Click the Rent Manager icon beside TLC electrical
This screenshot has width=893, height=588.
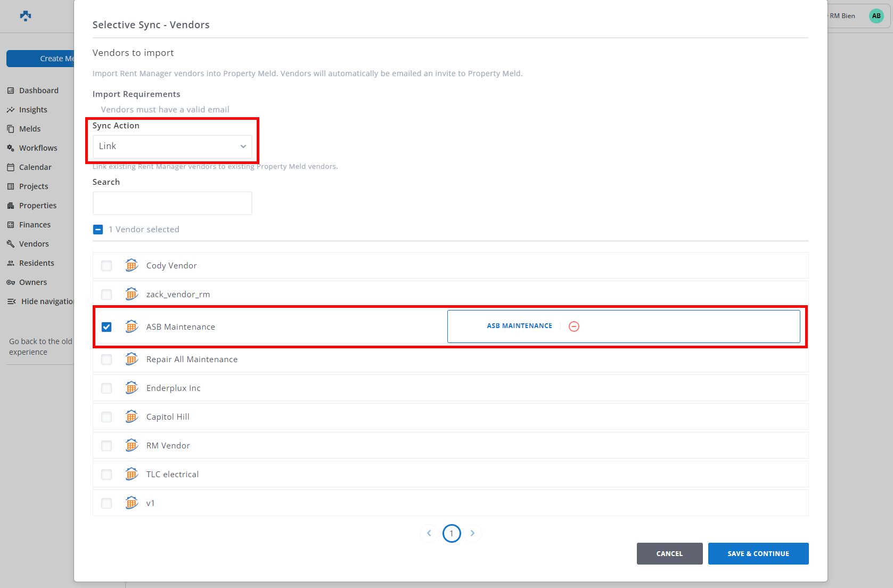click(x=132, y=474)
